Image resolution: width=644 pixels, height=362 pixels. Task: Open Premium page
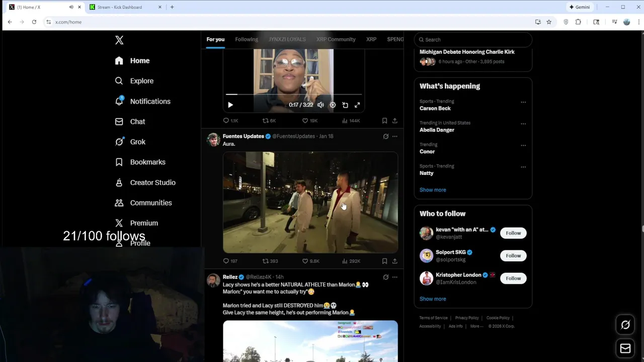[x=136, y=223]
